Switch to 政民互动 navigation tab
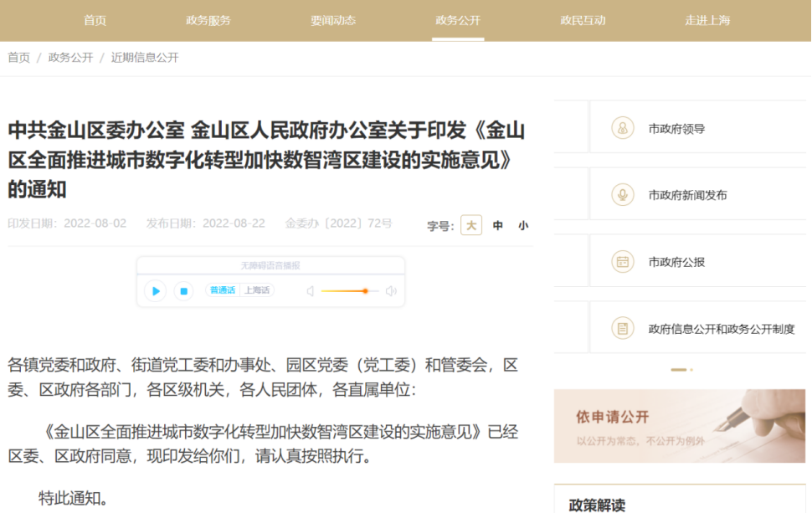This screenshot has height=513, width=812. [582, 20]
